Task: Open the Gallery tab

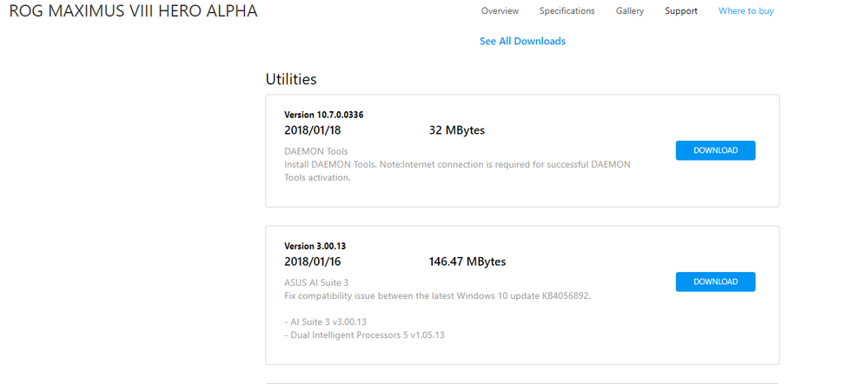Action: click(x=629, y=11)
